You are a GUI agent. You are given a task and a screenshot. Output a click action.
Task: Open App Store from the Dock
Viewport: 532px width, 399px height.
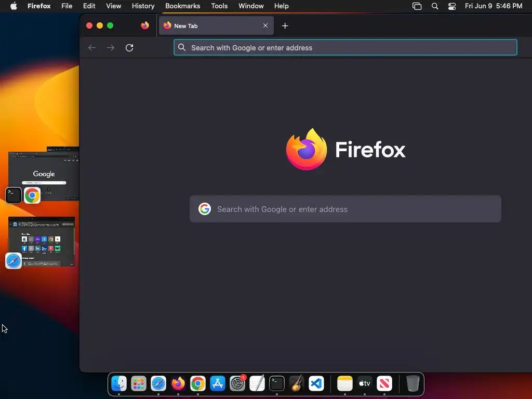tap(218, 384)
